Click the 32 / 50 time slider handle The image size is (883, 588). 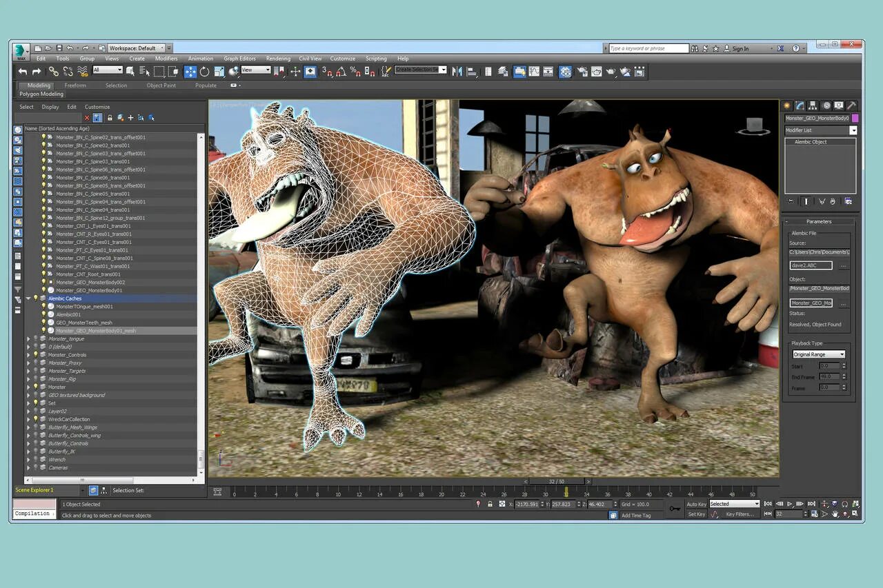[x=556, y=481]
